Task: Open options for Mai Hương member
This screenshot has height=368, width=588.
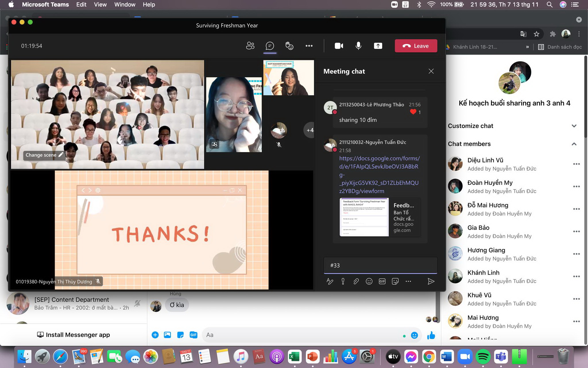Action: 576,321
